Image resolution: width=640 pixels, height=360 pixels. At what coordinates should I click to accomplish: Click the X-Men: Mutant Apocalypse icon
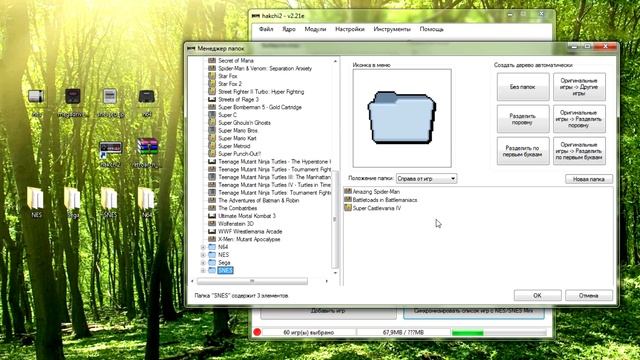(212, 239)
